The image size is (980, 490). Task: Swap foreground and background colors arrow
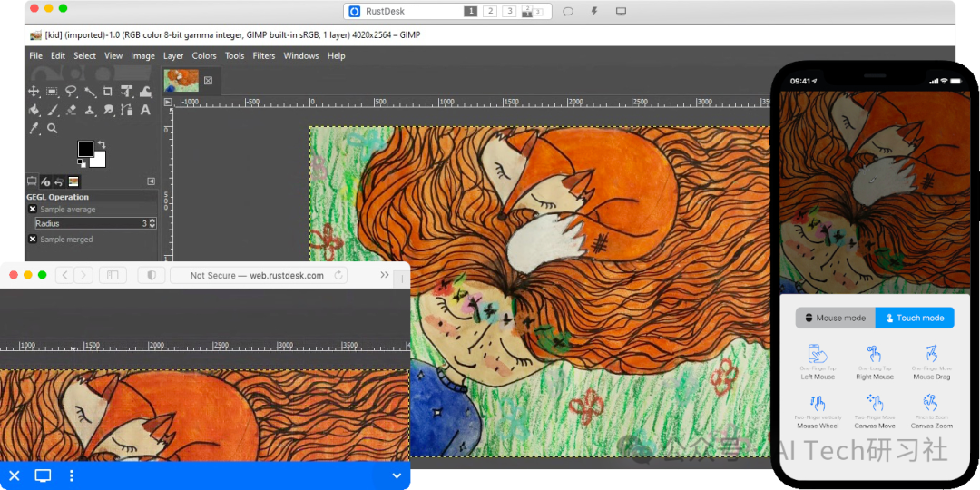(x=102, y=144)
